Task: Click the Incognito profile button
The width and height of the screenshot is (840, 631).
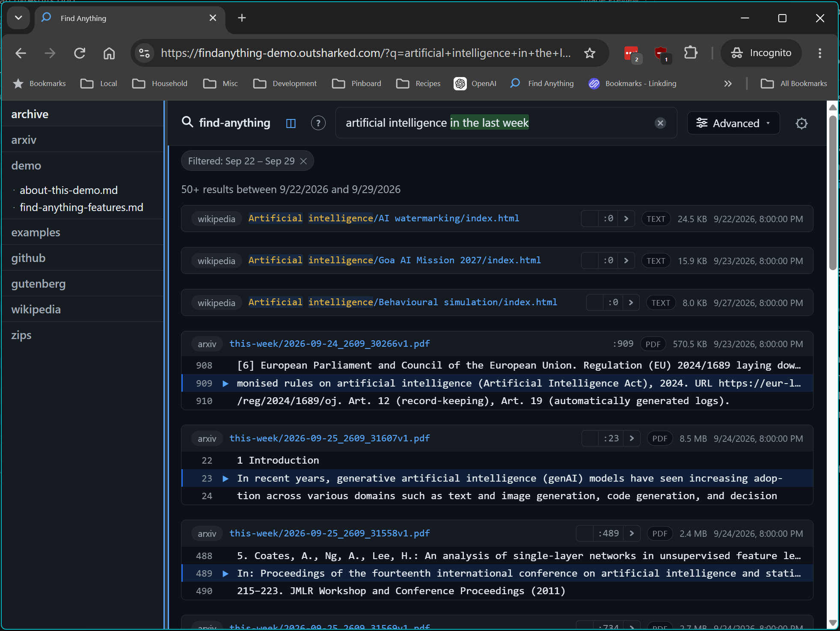Action: [x=761, y=53]
